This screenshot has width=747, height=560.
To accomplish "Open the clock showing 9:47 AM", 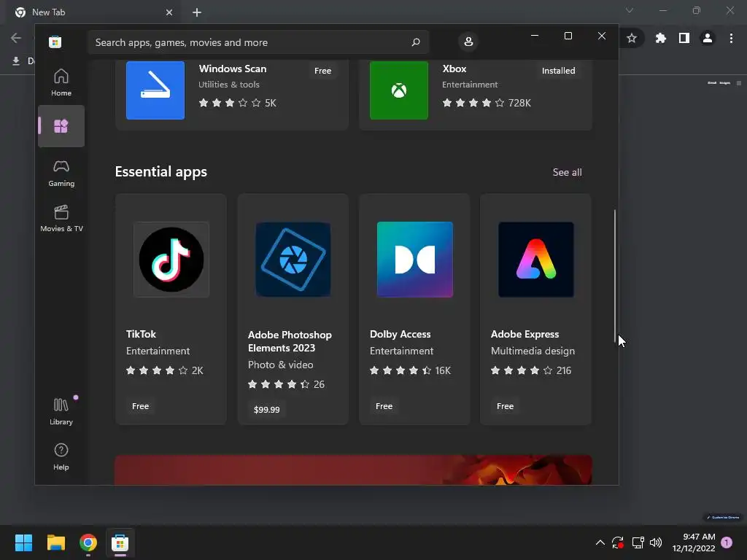I will [x=694, y=542].
